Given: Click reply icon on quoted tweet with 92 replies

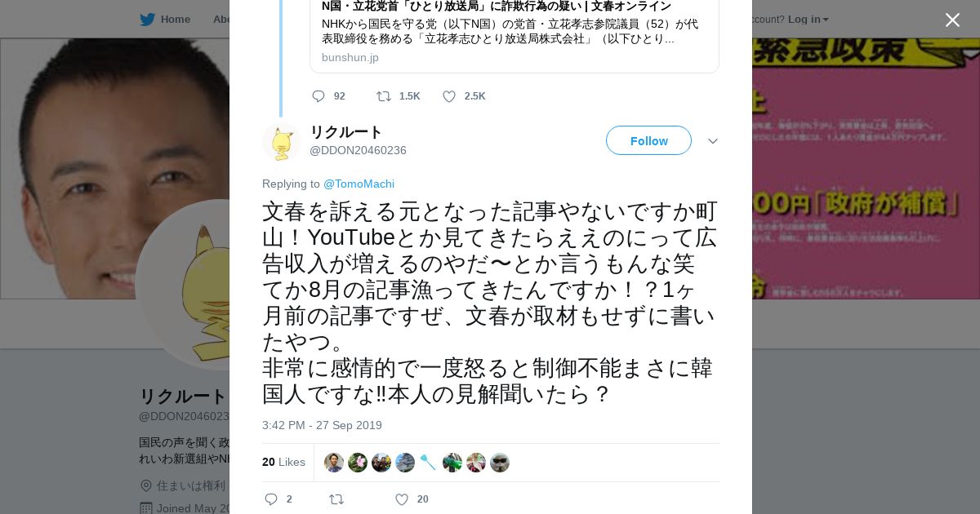Looking at the screenshot, I should click(318, 96).
